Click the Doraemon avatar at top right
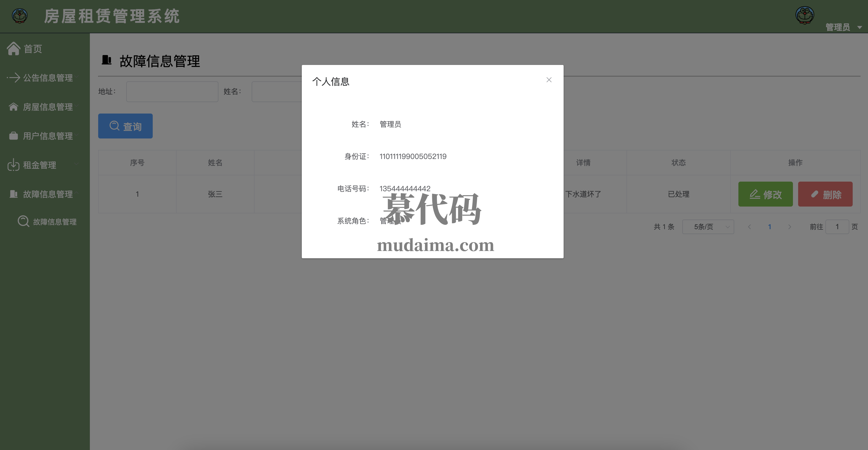 [x=805, y=15]
